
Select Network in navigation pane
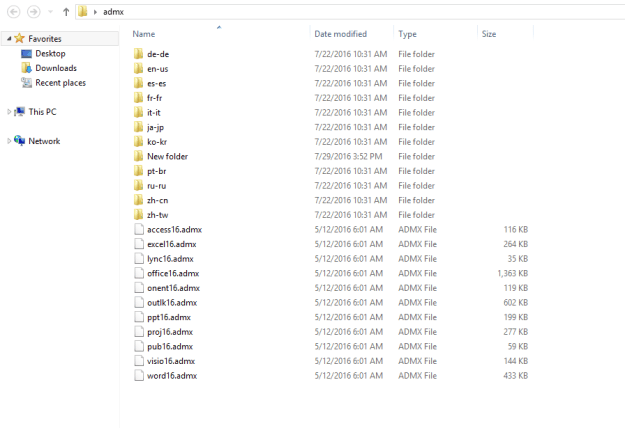(x=44, y=141)
